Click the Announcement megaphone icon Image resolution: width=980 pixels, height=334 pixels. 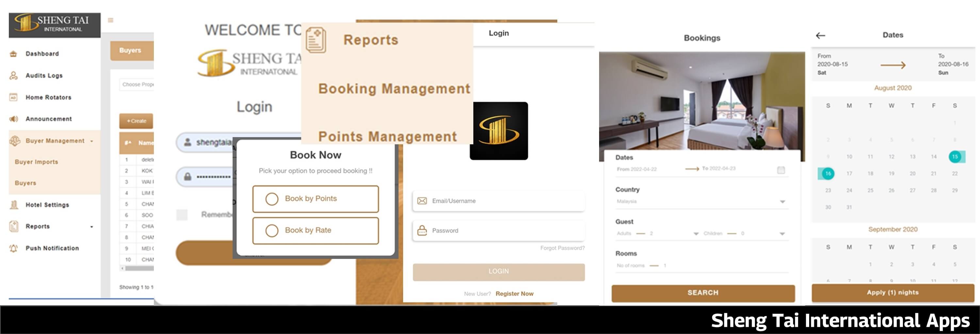coord(13,119)
